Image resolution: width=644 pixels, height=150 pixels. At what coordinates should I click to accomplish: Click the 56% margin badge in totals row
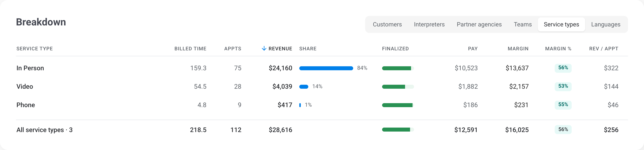coord(563,130)
